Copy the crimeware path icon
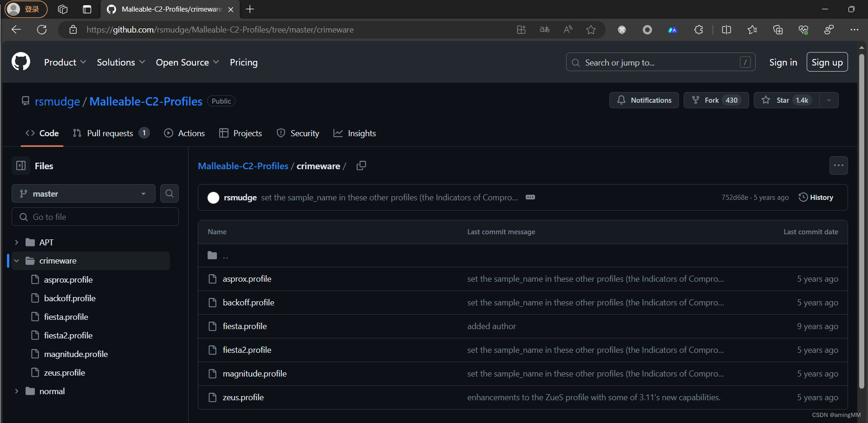This screenshot has height=423, width=868. tap(361, 165)
